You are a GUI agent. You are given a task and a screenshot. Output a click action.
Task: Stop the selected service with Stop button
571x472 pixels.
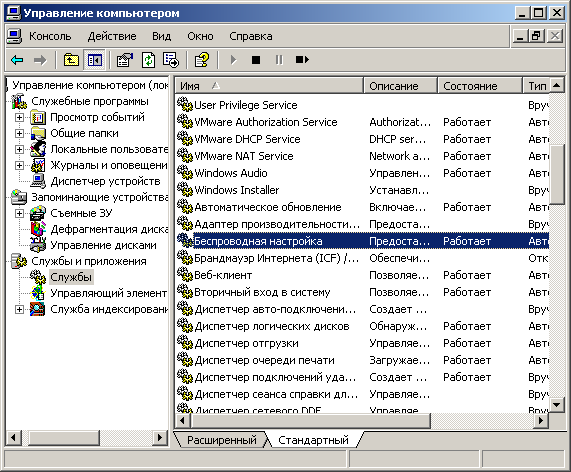click(256, 60)
